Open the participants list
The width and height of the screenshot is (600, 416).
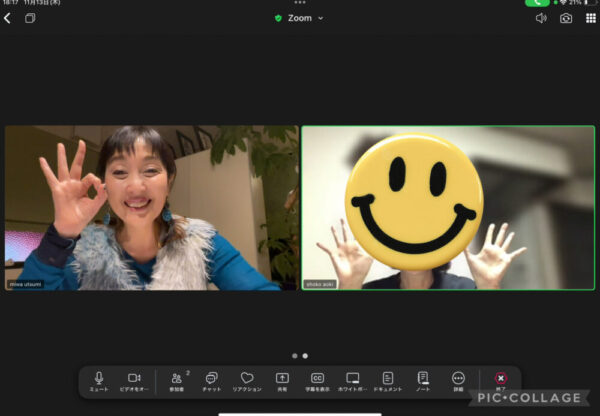177,380
